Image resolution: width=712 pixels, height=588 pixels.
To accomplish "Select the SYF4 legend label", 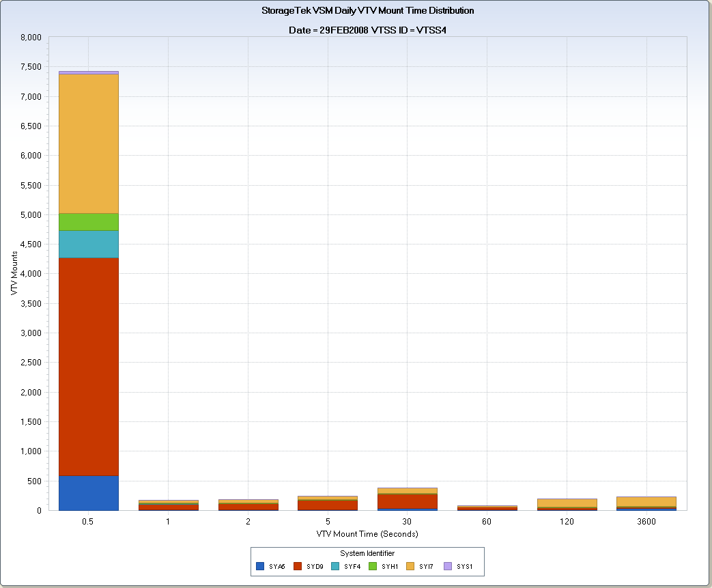I will pos(352,567).
